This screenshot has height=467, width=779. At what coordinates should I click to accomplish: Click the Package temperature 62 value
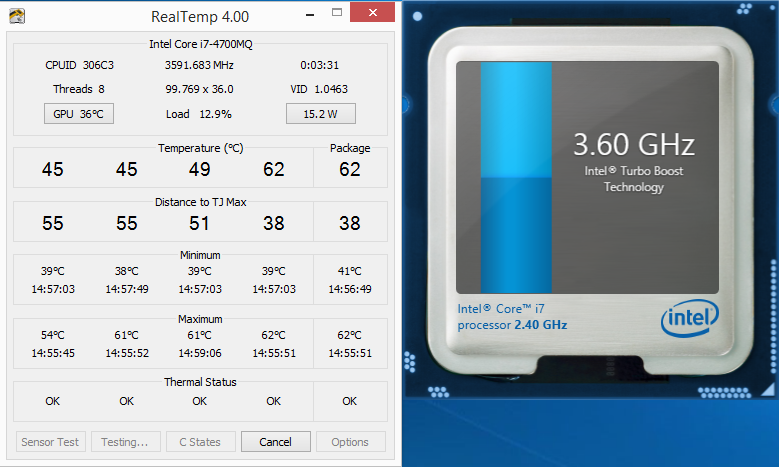[350, 169]
